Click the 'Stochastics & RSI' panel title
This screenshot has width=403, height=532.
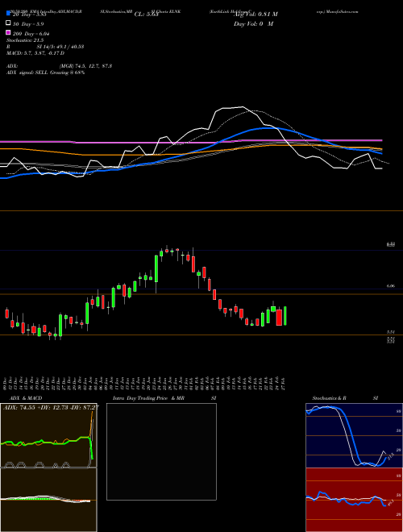coord(345,398)
